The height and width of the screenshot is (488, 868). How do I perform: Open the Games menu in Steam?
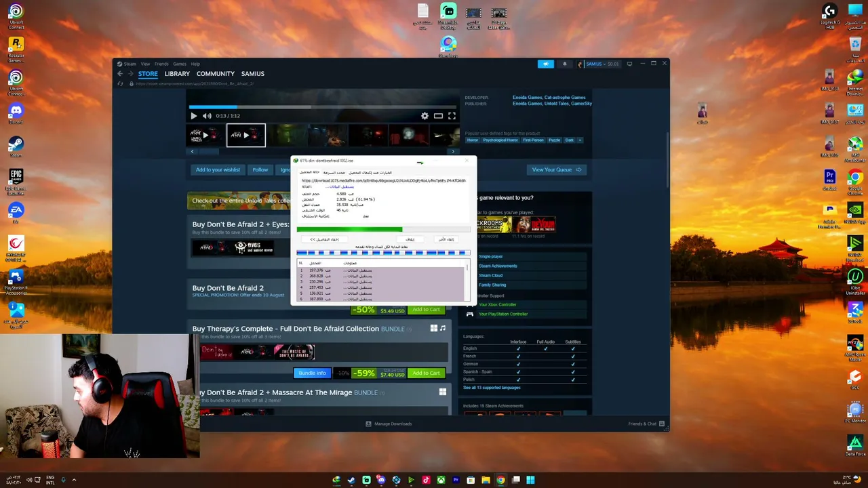180,64
